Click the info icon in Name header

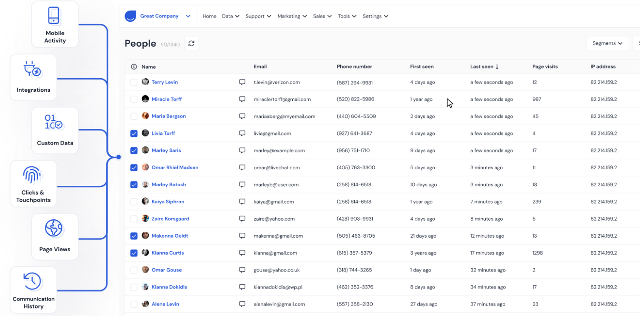point(134,67)
